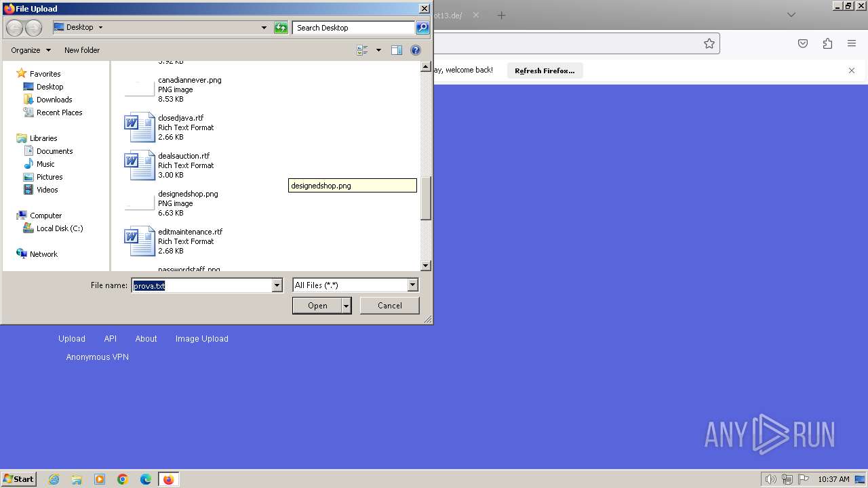This screenshot has height=488, width=868.
Task: Select Videos library
Action: (x=47, y=190)
